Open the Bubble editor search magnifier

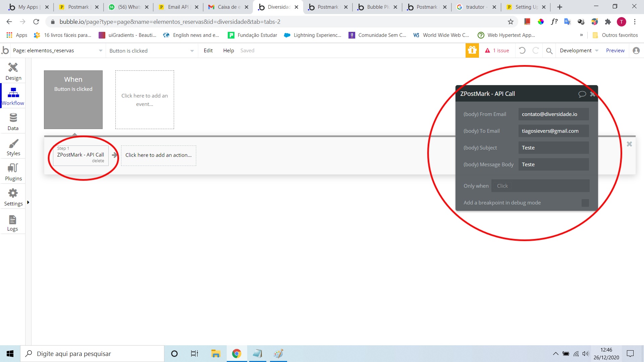(x=549, y=51)
